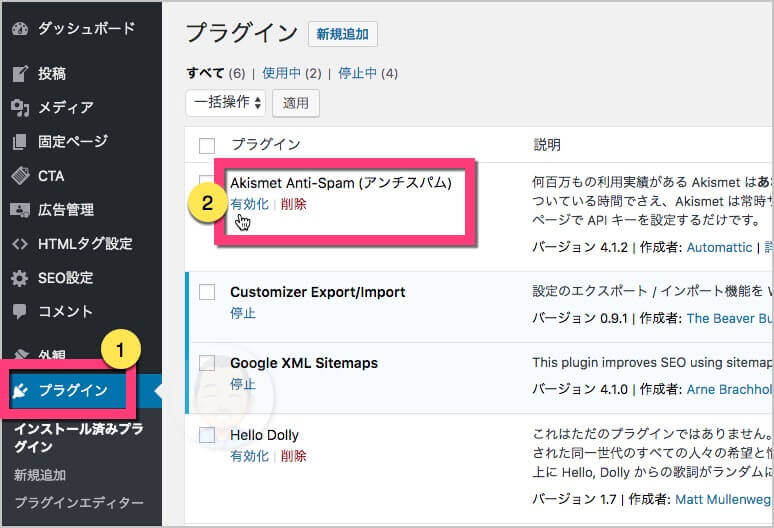This screenshot has height=528, width=774.
Task: Click the 投稿 pushpin icon
Action: point(20,74)
